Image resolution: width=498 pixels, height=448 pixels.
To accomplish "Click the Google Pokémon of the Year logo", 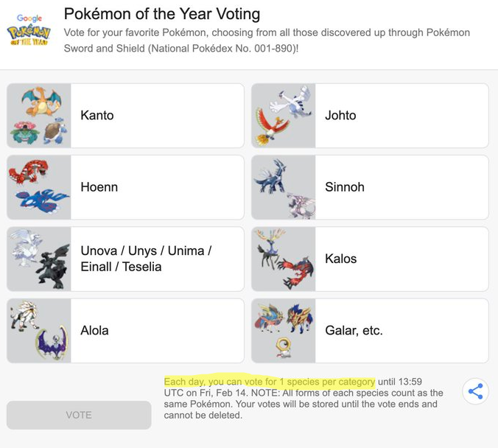I will (29, 30).
